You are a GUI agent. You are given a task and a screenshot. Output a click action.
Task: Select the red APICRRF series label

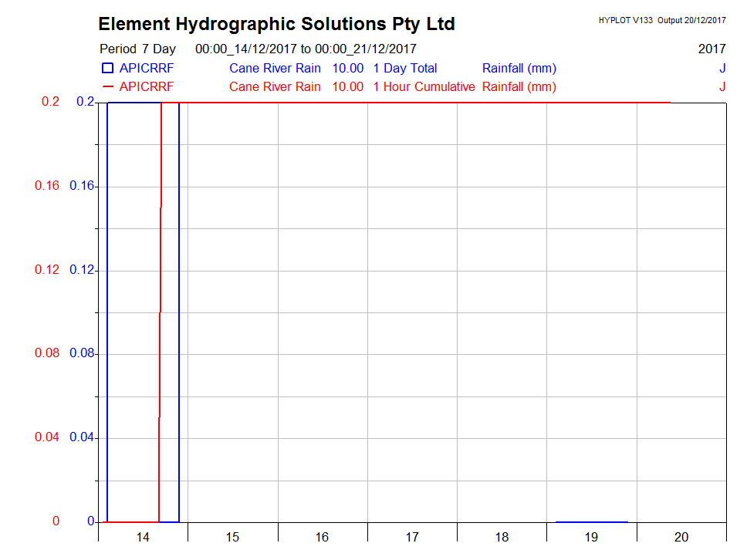pyautogui.click(x=147, y=86)
